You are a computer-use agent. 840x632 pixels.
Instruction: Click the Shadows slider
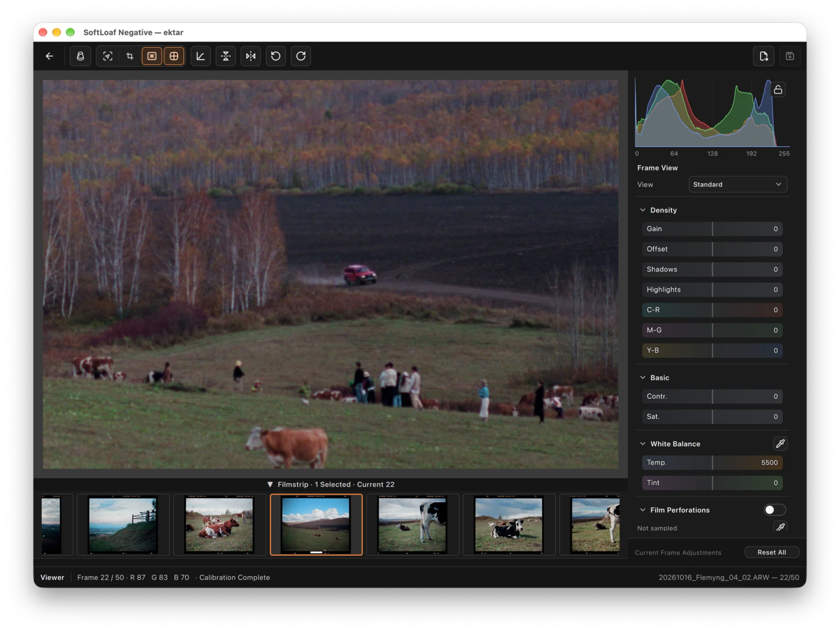pyautogui.click(x=712, y=270)
